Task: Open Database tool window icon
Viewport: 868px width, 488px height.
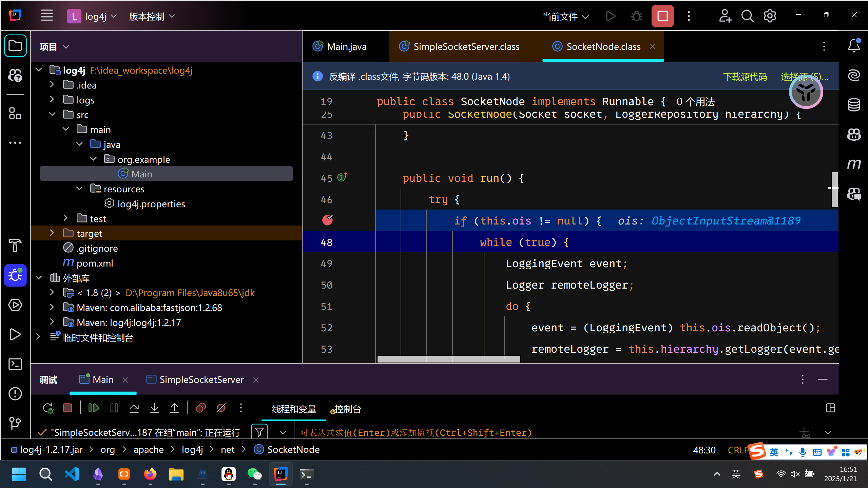Action: coord(854,105)
